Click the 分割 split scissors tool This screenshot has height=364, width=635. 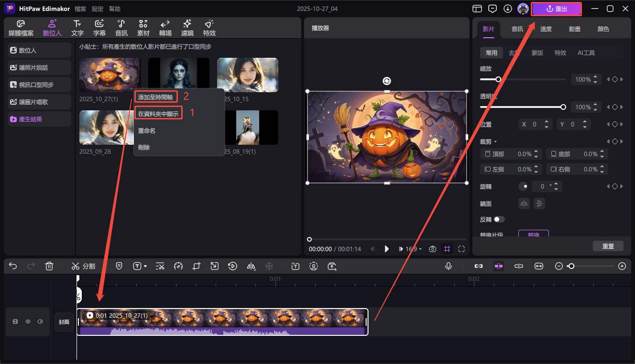(83, 266)
